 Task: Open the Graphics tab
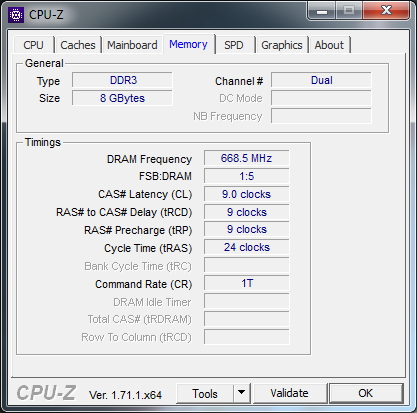[282, 45]
